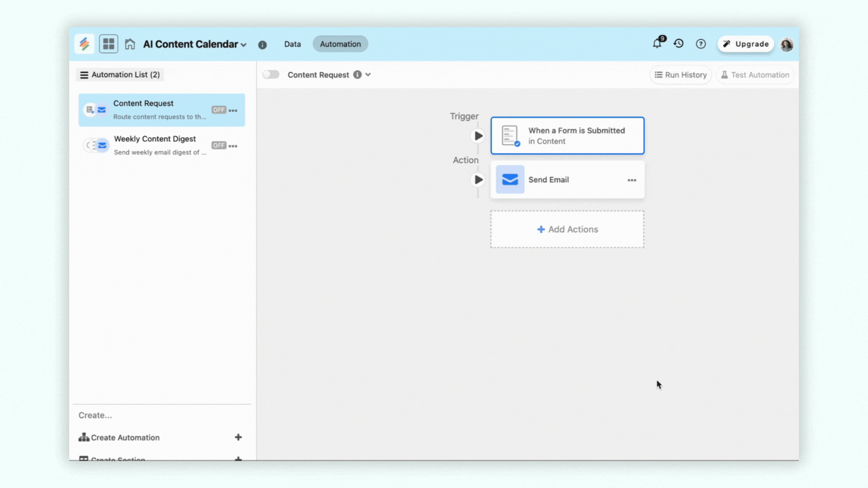Screen dimensions: 868x488
Task: Toggle OFF badge for Weekly Content Digest
Action: (x=219, y=146)
